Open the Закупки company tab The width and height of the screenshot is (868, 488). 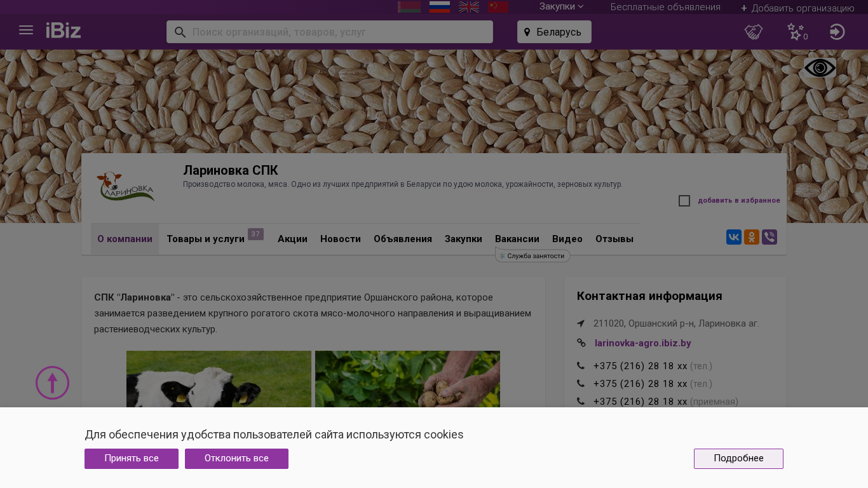point(463,239)
